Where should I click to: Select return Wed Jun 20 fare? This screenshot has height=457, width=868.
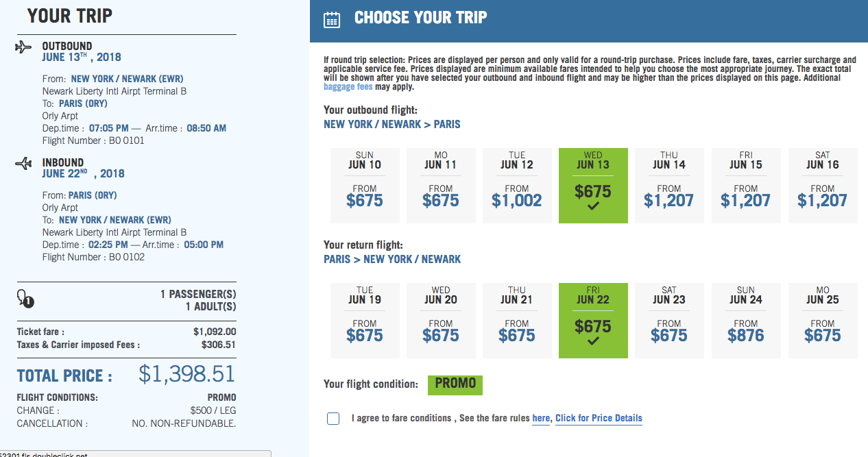coord(441,320)
